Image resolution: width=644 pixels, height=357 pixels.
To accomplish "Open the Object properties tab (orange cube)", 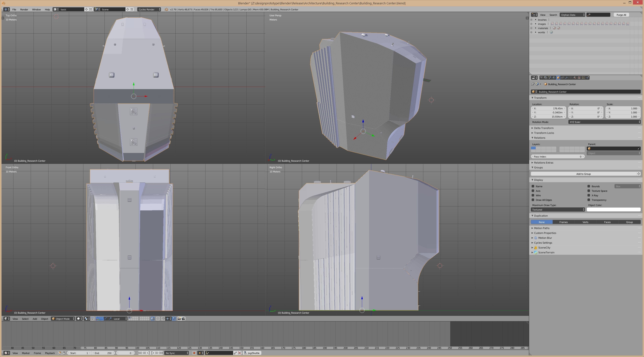I will pyautogui.click(x=558, y=78).
